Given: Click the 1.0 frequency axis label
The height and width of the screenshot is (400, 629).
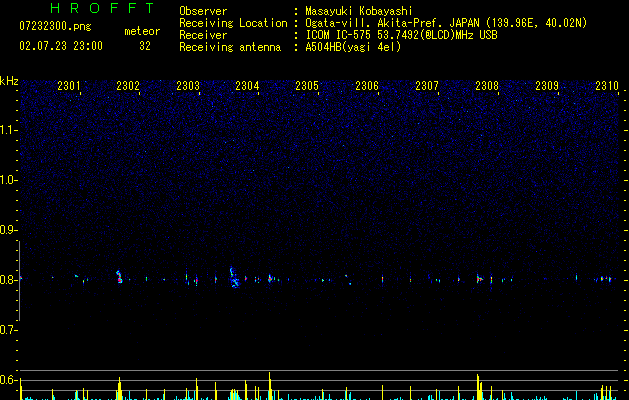Looking at the screenshot, I should point(8,180).
